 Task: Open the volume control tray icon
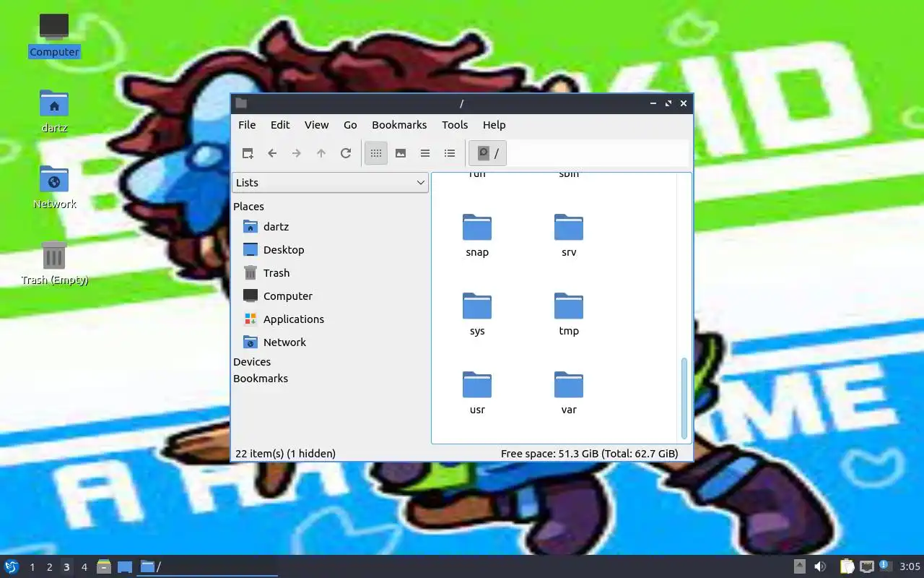coord(820,566)
